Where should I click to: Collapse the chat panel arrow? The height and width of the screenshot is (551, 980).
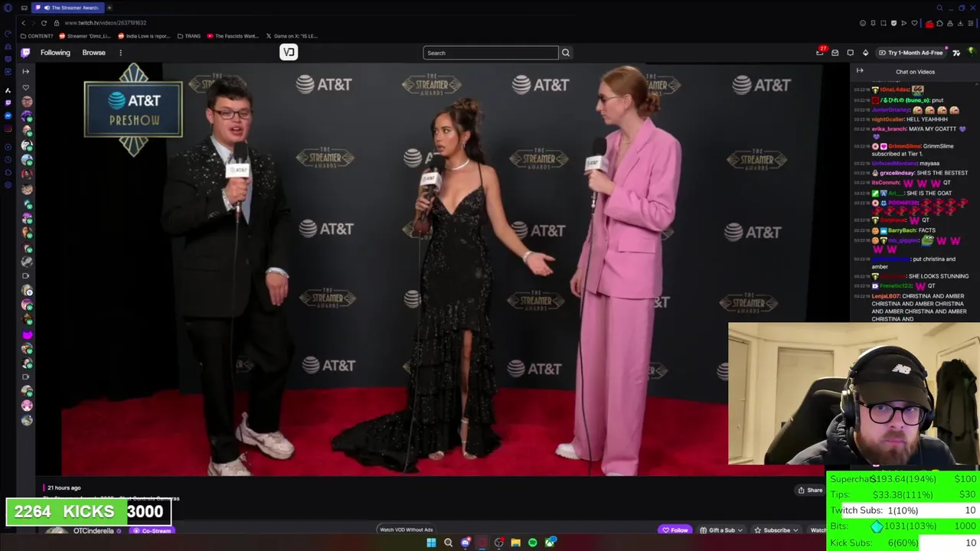coord(859,70)
